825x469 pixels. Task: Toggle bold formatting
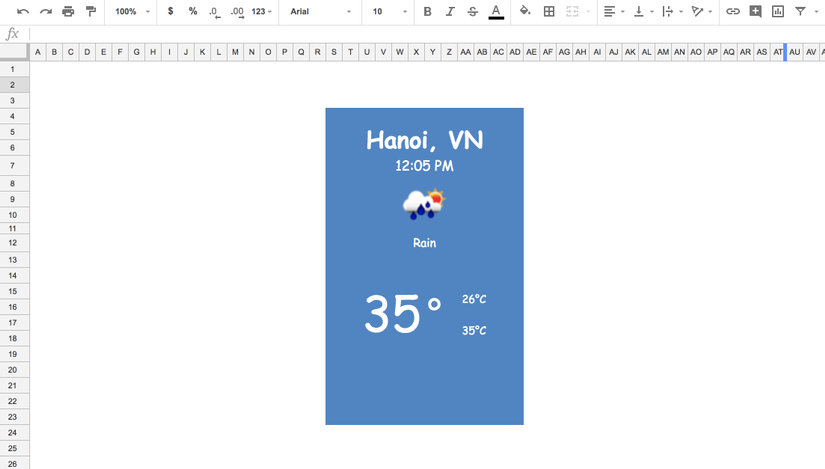(427, 12)
